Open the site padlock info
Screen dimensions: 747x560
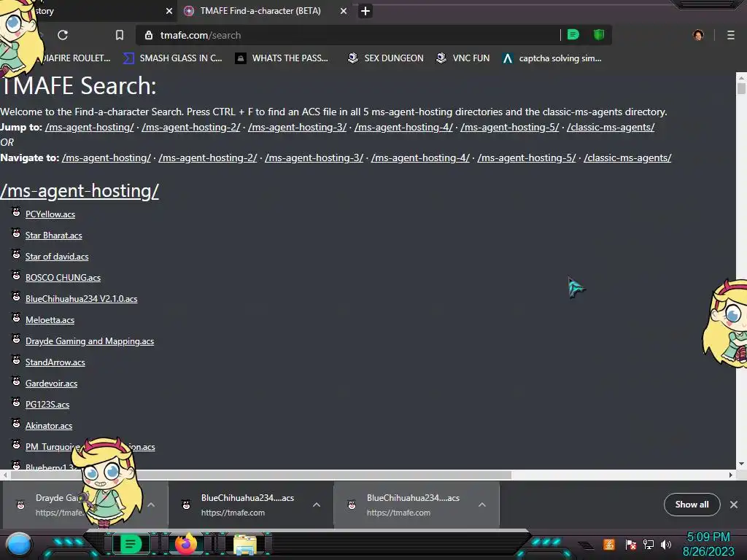(149, 35)
